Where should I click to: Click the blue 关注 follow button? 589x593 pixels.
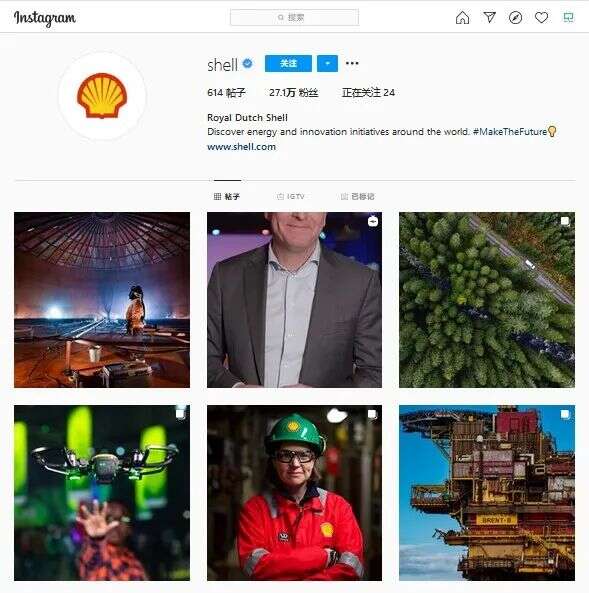point(288,63)
